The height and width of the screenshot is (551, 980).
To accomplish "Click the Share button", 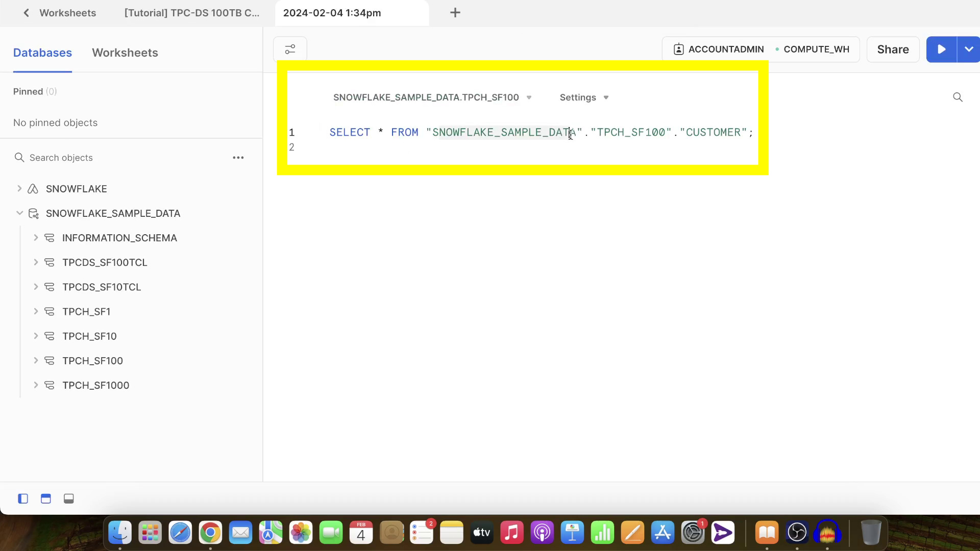I will point(893,49).
